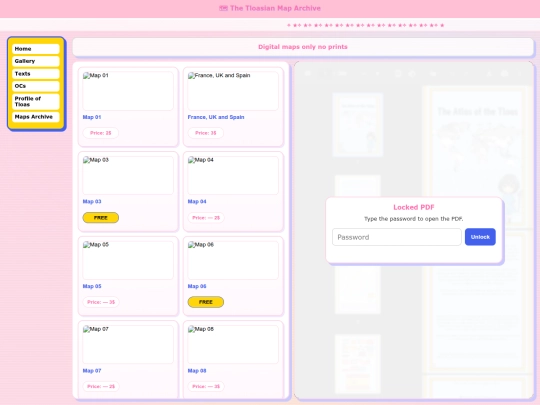
Task: Open the Map 05 thumbnail image
Action: pyautogui.click(x=128, y=260)
